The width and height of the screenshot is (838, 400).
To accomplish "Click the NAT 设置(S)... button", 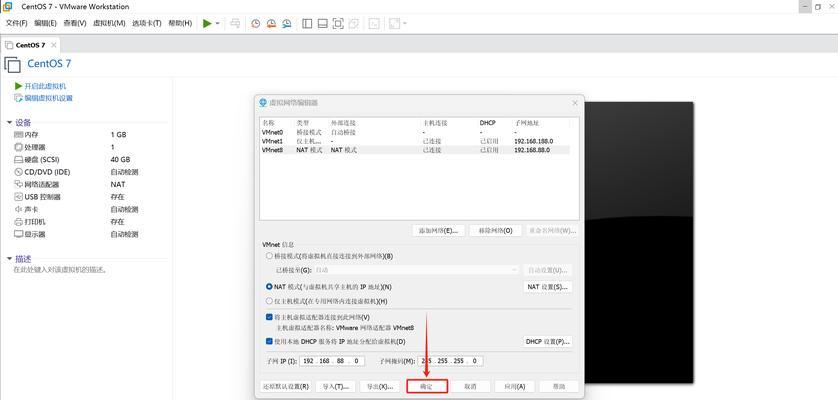I will (547, 287).
